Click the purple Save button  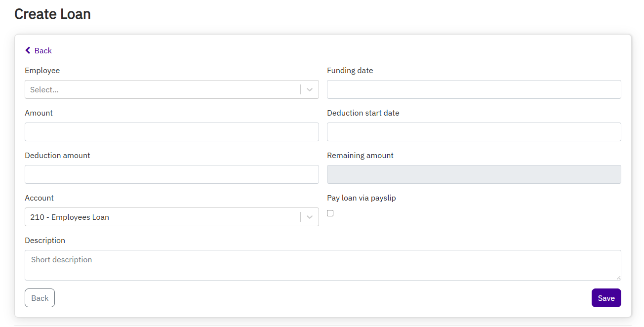(606, 298)
